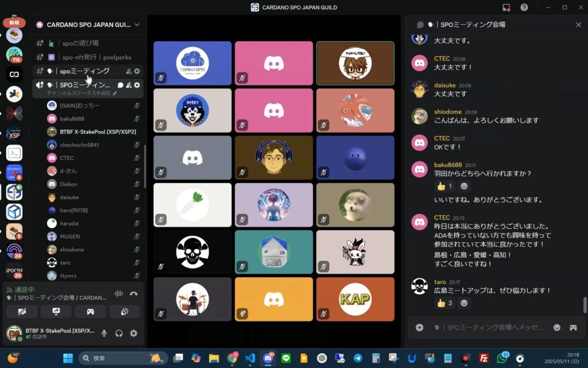588x368 pixels.
Task: Click username baku8688 in the chat
Action: coord(448,165)
